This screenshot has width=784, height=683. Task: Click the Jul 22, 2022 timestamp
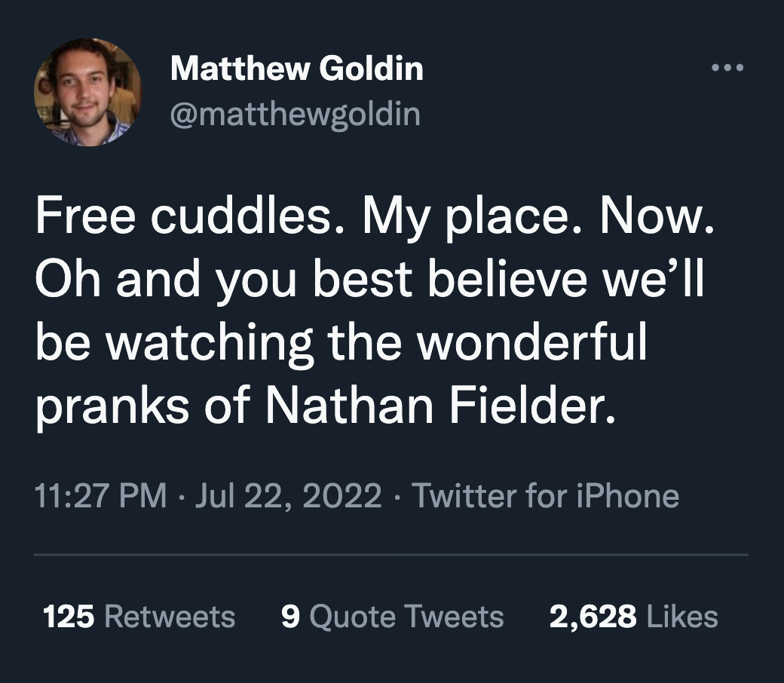(290, 496)
